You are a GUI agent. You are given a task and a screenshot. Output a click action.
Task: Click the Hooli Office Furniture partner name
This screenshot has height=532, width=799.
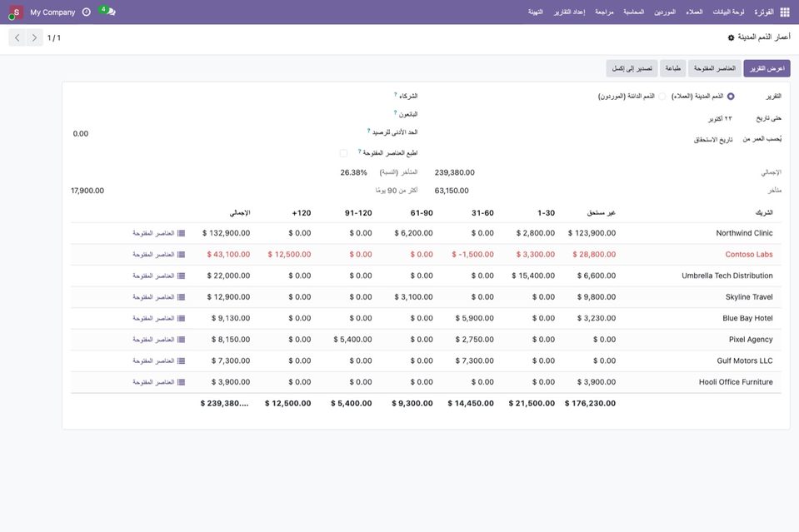pyautogui.click(x=736, y=382)
